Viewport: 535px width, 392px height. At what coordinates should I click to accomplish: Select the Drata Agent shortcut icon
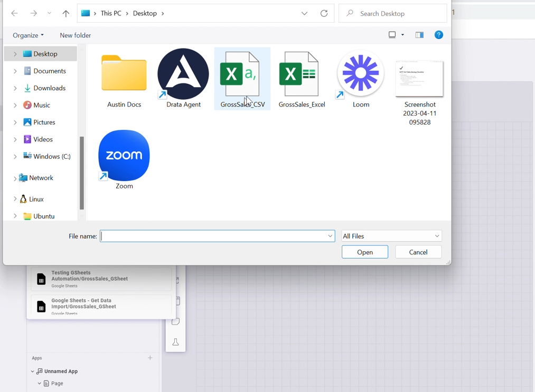183,74
